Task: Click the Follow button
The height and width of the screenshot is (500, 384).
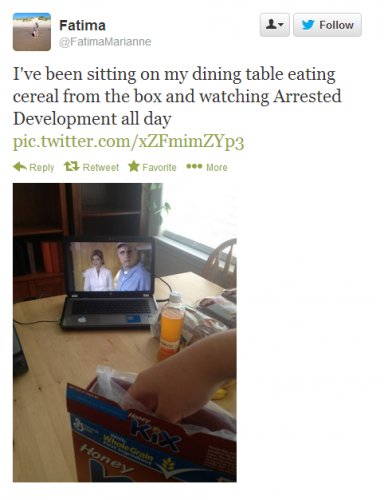Action: point(327,25)
